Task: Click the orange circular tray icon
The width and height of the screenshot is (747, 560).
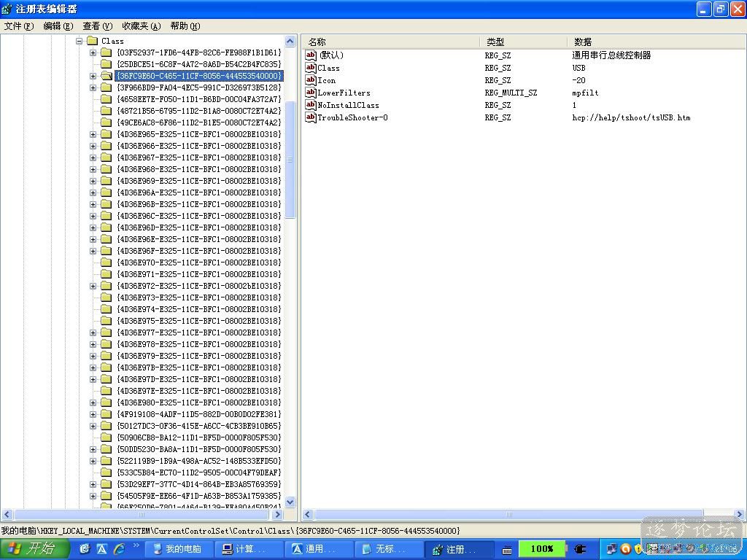Action: point(625,549)
